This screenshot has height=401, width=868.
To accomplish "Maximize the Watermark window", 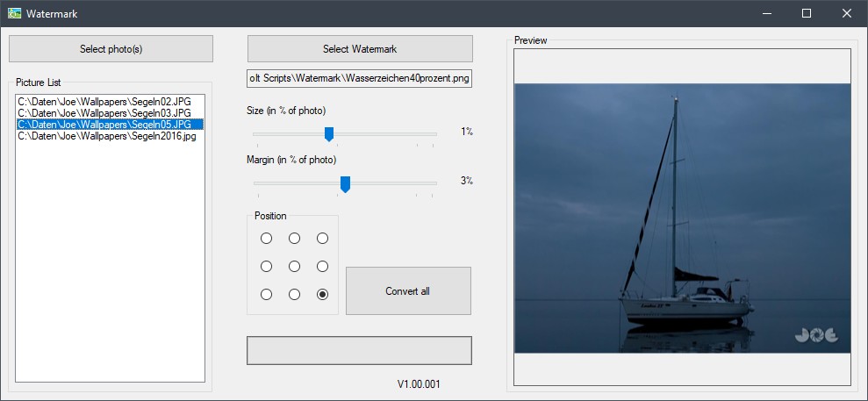I will point(807,13).
